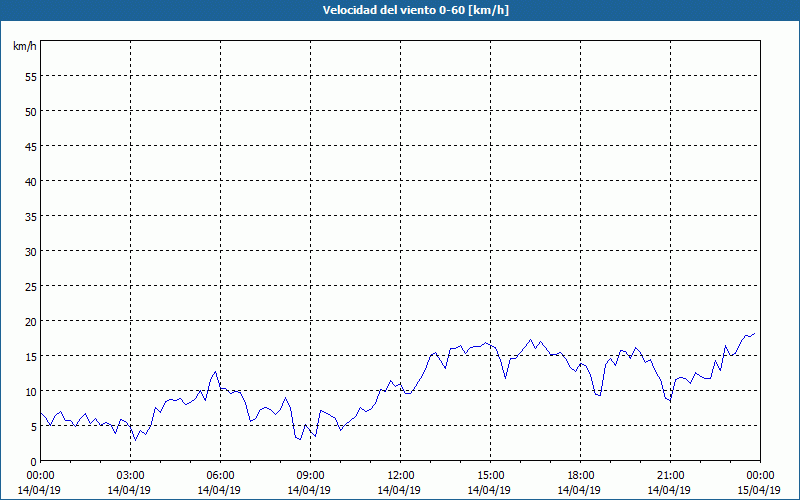Select the "km/h" unit label on the y-axis
The width and height of the screenshot is (800, 500).
pos(24,46)
